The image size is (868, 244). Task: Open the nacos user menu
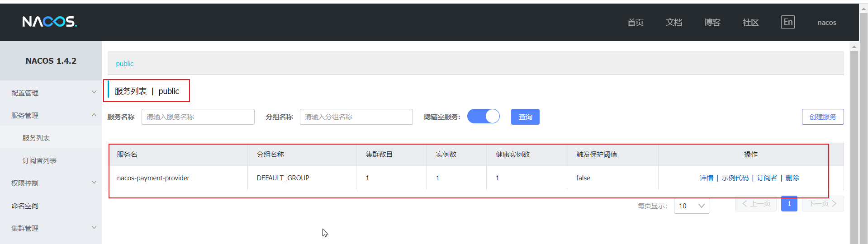[x=826, y=22]
